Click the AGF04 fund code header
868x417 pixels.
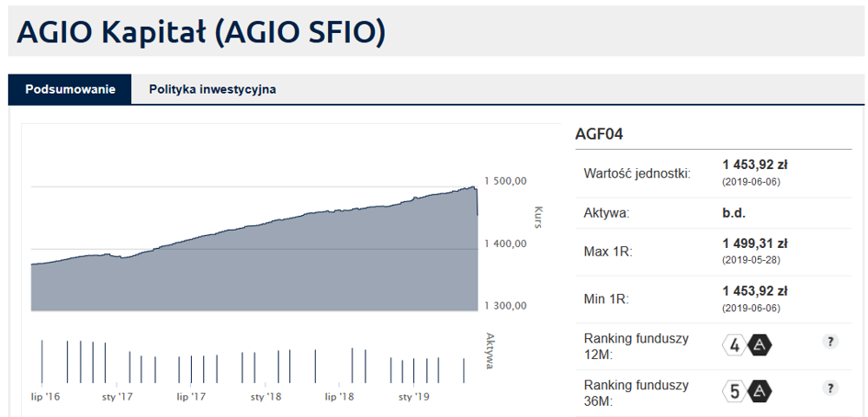click(x=599, y=135)
